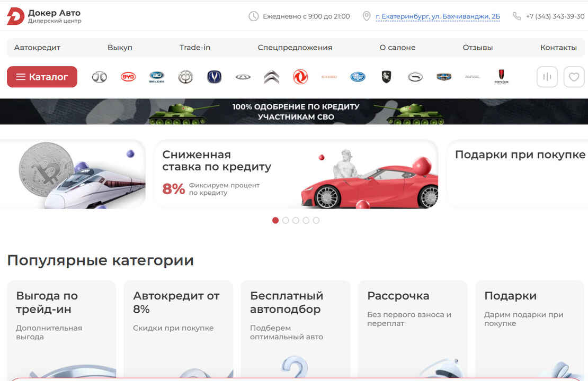Select the first carousel indicator dot
Viewport: 588px width, 381px height.
(275, 220)
